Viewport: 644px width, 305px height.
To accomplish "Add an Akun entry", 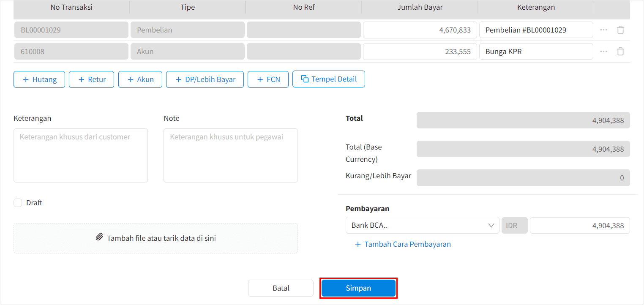I will [x=140, y=79].
